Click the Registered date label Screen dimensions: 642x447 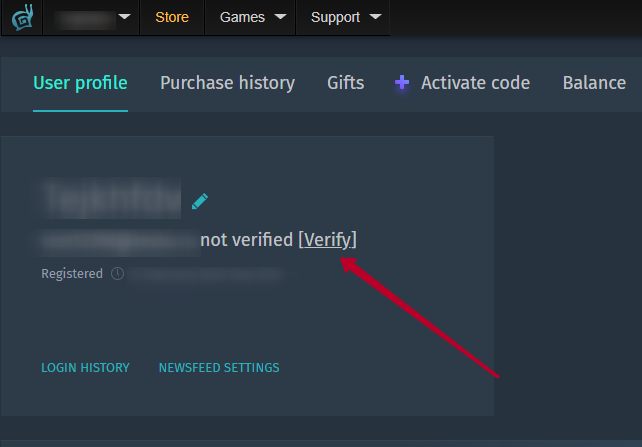(x=72, y=273)
